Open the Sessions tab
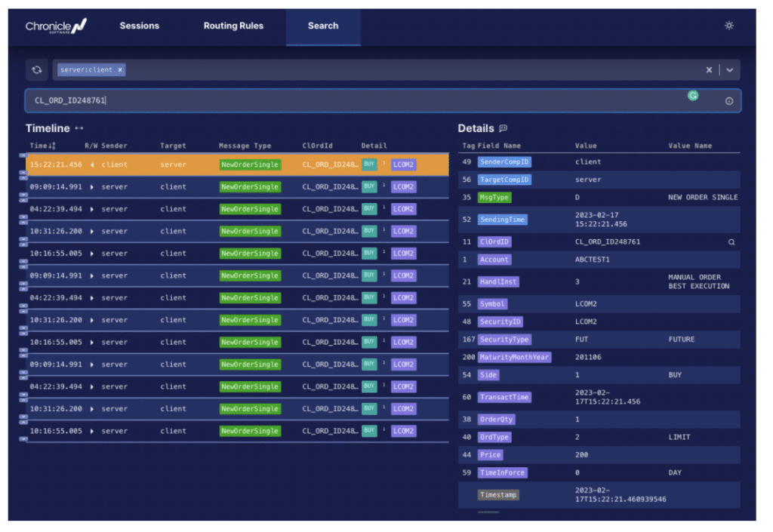 pos(140,26)
